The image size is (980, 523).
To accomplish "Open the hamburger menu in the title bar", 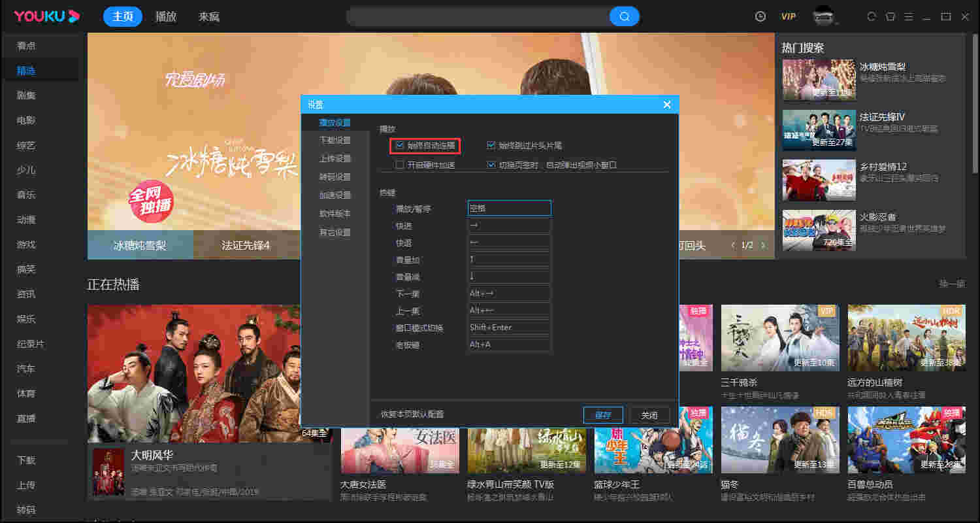I will point(908,16).
